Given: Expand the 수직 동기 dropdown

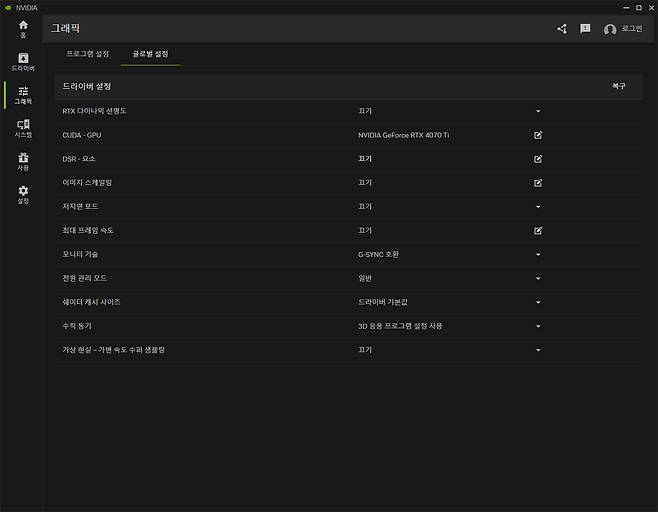Looking at the screenshot, I should pos(538,326).
